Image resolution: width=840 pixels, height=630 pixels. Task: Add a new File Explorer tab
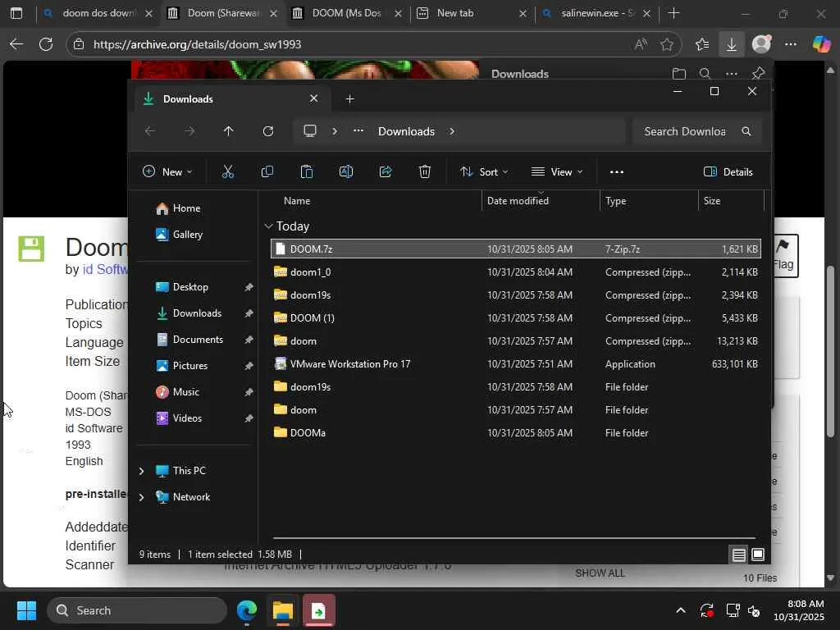349,99
